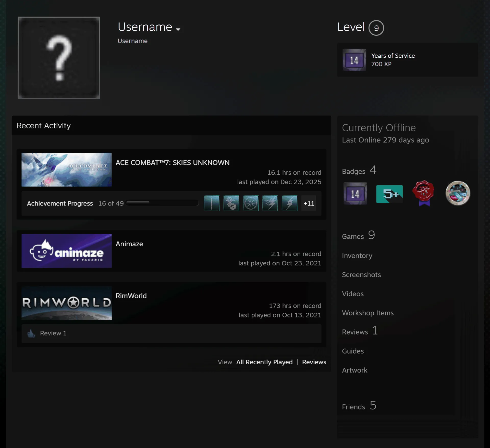Screen dimensions: 490x448
Task: Open Screenshots in the sidebar
Action: 361,275
